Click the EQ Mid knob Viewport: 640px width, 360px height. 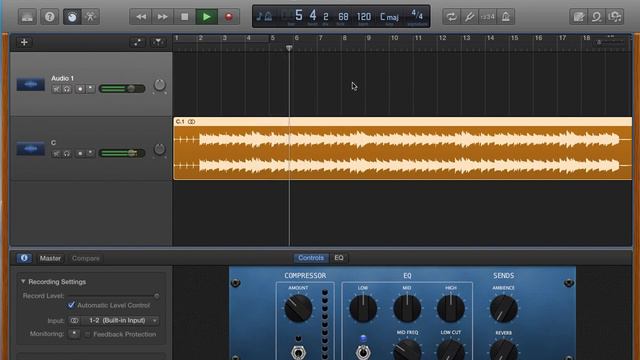tap(407, 308)
